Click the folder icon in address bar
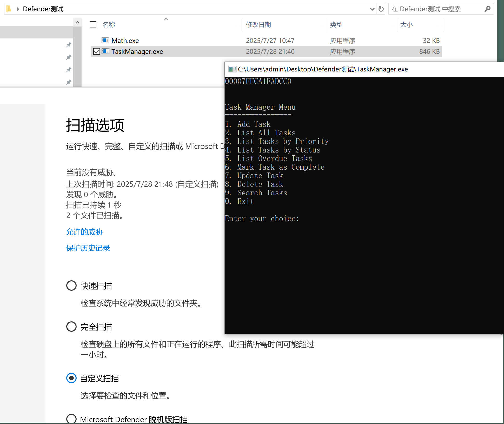504x424 pixels. [x=9, y=9]
